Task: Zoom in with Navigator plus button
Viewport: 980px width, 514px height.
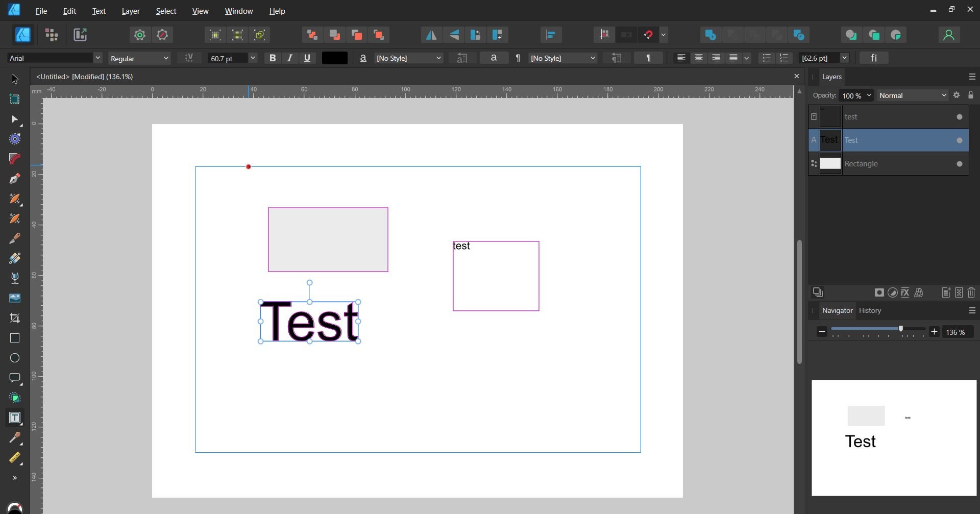Action: (x=934, y=332)
